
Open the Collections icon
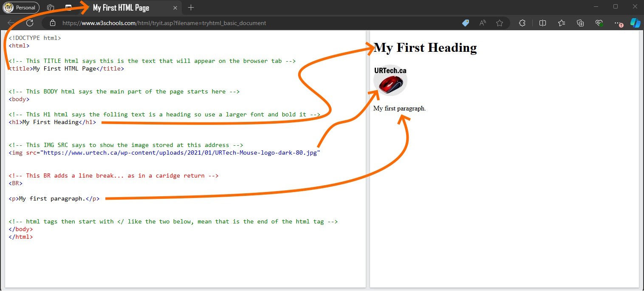pos(580,23)
